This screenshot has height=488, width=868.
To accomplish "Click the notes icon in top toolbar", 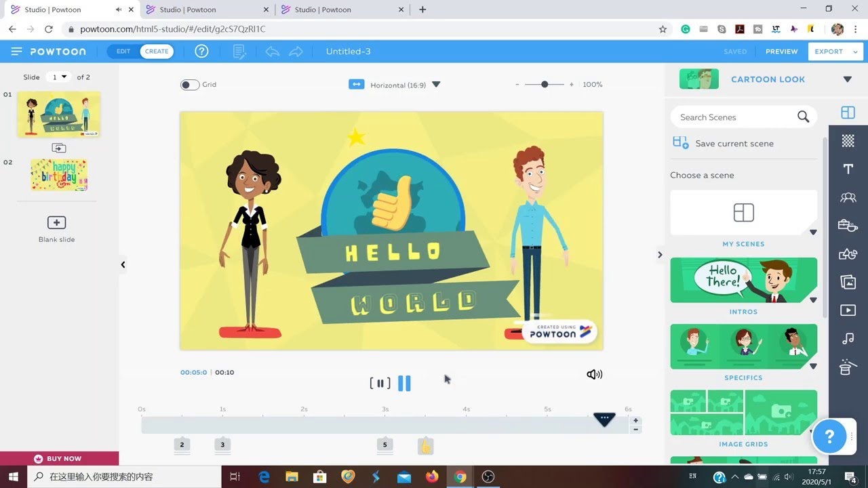I will point(239,52).
